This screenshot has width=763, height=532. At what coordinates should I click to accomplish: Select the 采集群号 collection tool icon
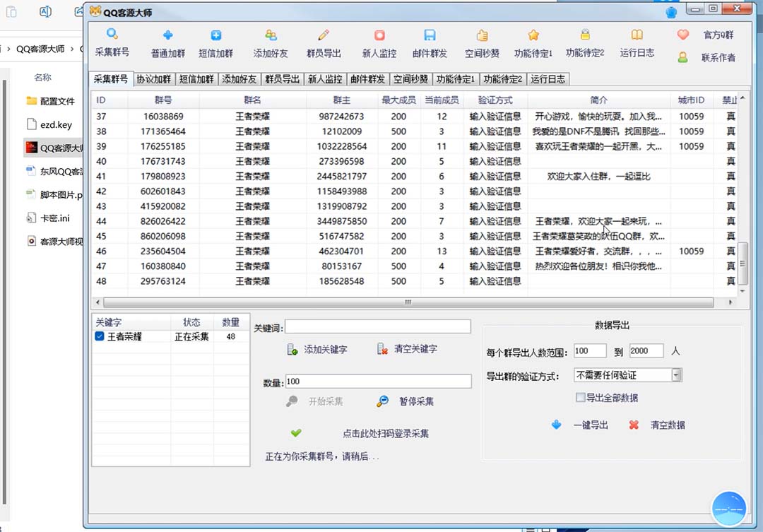click(112, 40)
